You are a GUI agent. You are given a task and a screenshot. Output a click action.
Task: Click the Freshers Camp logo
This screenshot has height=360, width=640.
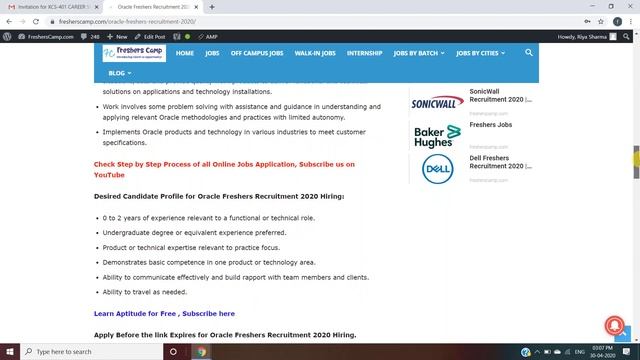tap(134, 53)
